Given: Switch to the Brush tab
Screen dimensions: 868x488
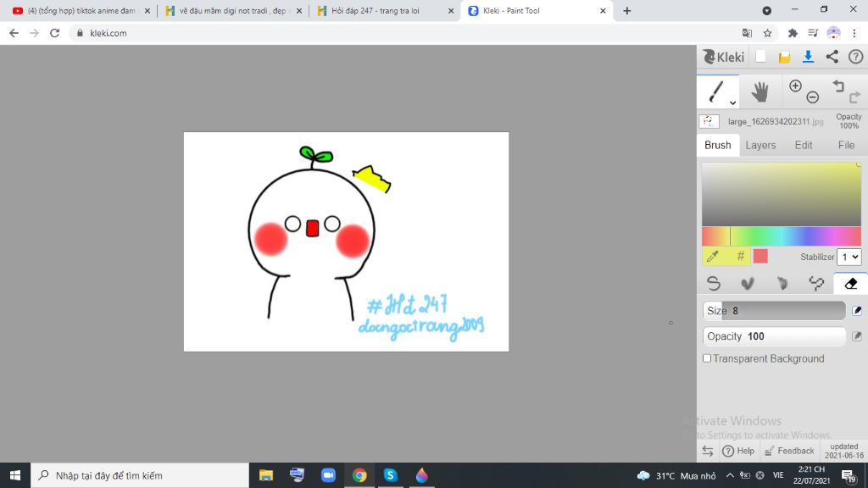Looking at the screenshot, I should [x=717, y=145].
